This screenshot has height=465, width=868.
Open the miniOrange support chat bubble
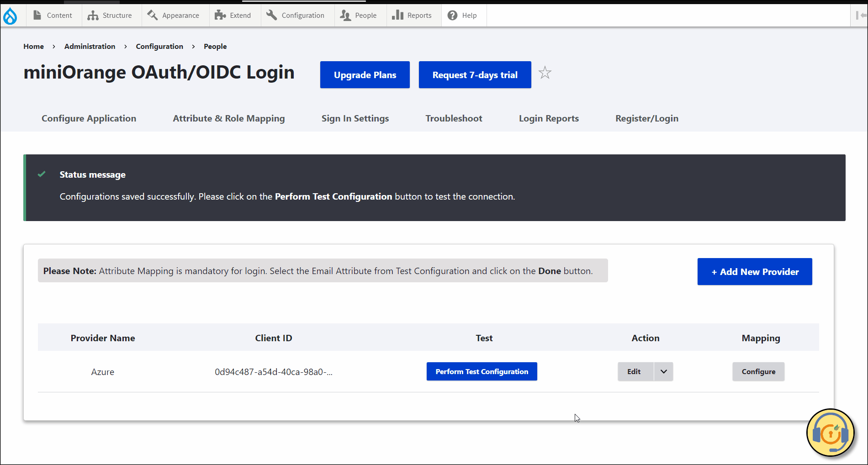coord(830,432)
